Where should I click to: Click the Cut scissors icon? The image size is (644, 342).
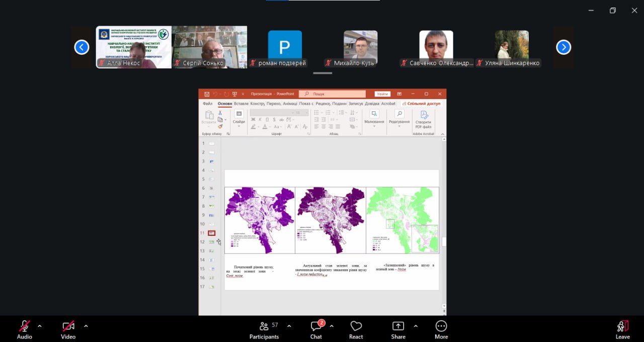220,113
